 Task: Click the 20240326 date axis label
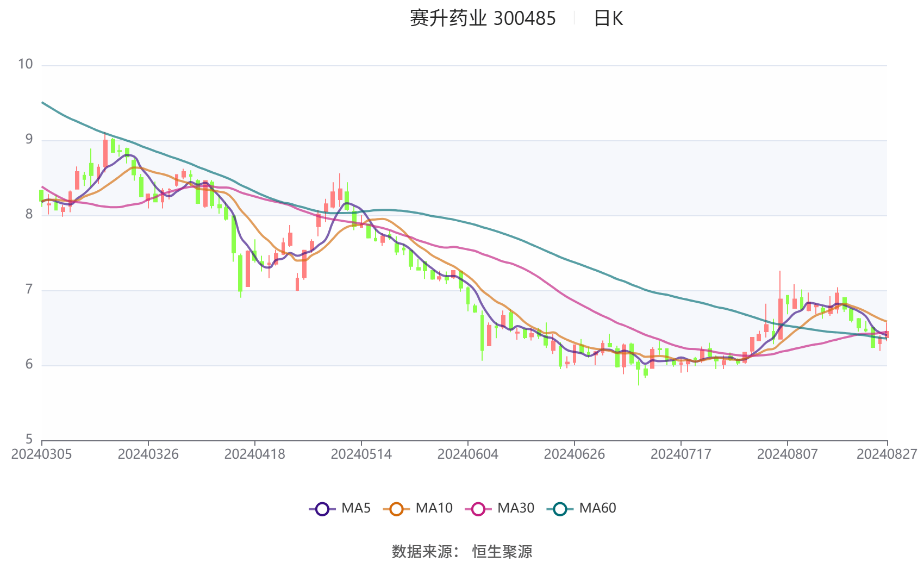pos(148,454)
